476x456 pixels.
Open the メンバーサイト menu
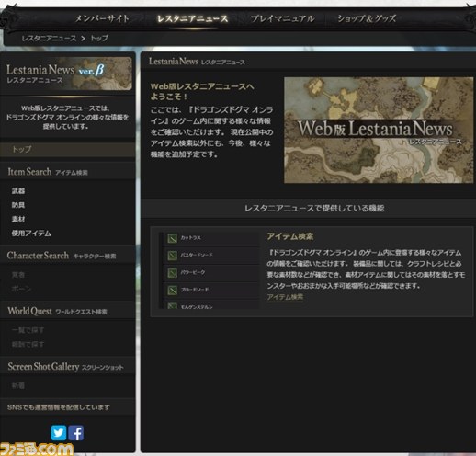102,18
